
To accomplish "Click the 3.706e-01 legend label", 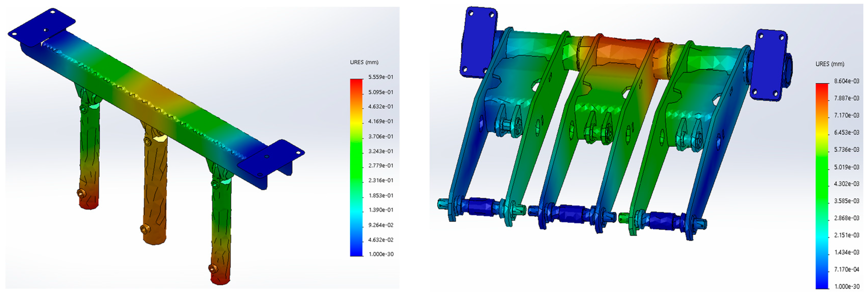I will 380,136.
